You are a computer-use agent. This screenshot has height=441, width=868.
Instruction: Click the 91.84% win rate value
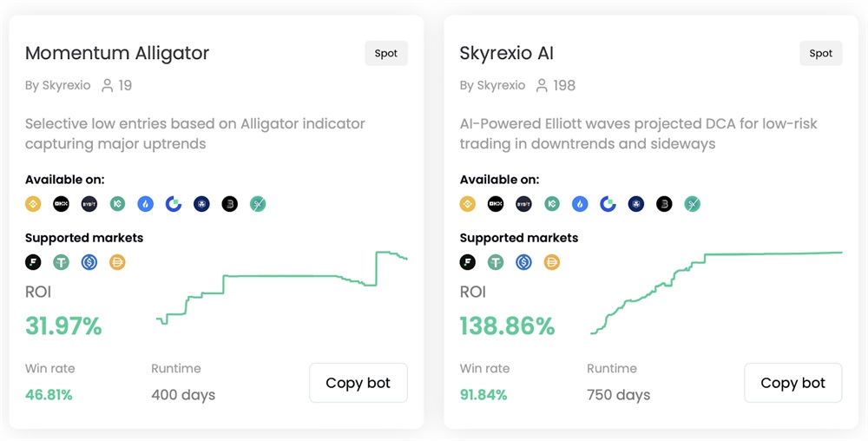click(x=483, y=395)
